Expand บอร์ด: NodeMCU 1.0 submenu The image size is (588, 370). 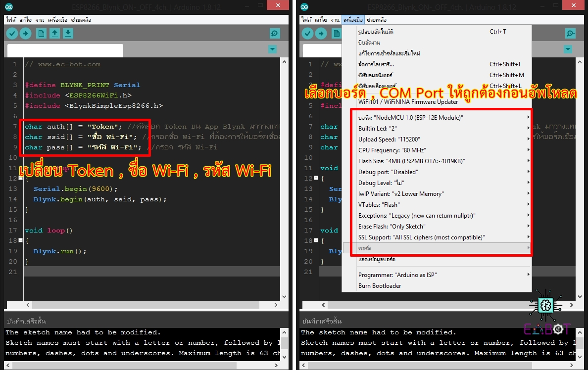click(437, 117)
